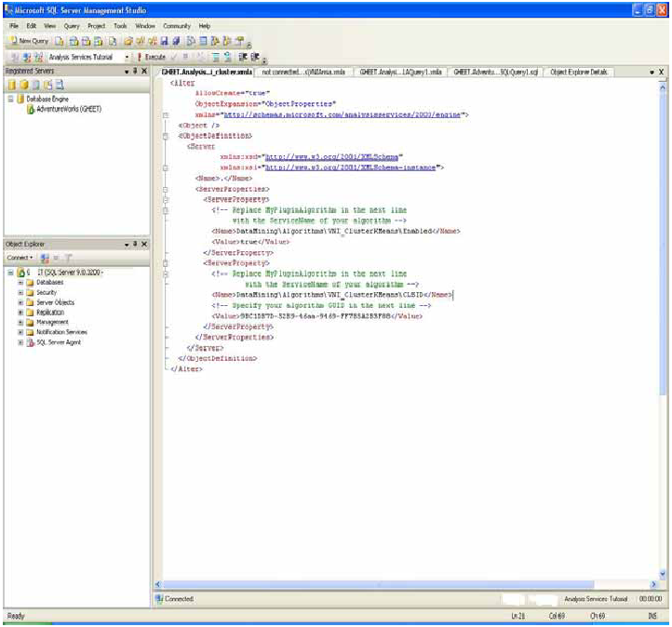Open the Query menu

72,26
